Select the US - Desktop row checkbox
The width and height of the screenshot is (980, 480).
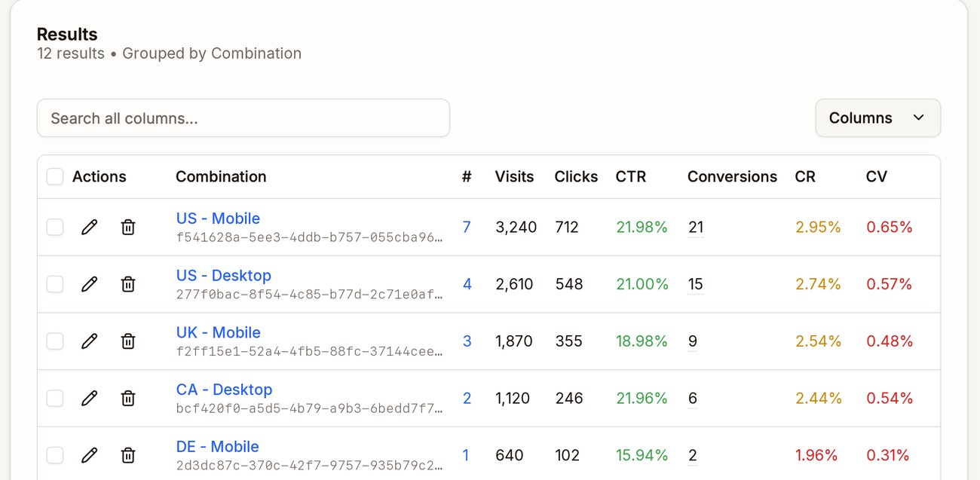click(x=55, y=284)
